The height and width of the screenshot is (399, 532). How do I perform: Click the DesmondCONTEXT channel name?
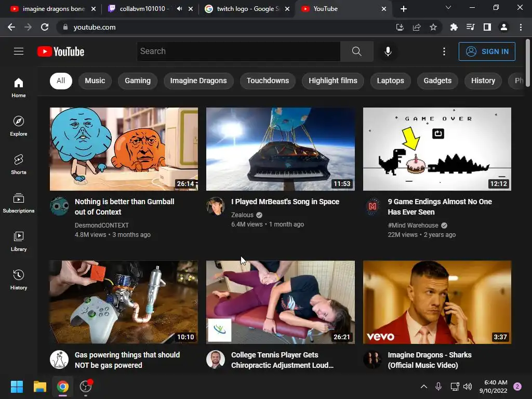[x=102, y=225]
